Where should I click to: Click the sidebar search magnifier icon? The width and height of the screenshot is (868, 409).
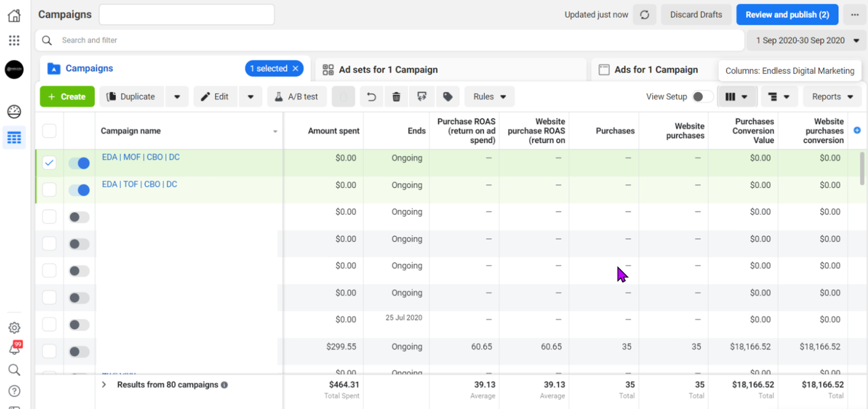pos(14,370)
